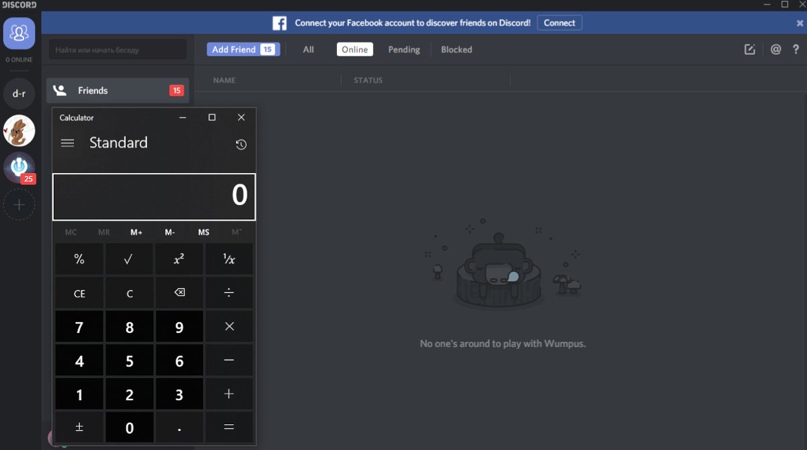Click digit 7 on Calculator
Image resolution: width=807 pixels, height=450 pixels.
point(79,326)
